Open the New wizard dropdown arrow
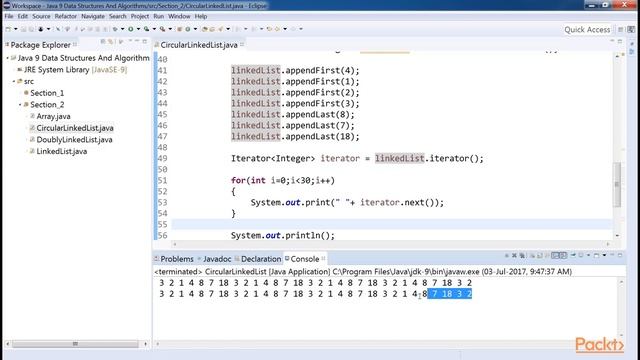 (16, 29)
